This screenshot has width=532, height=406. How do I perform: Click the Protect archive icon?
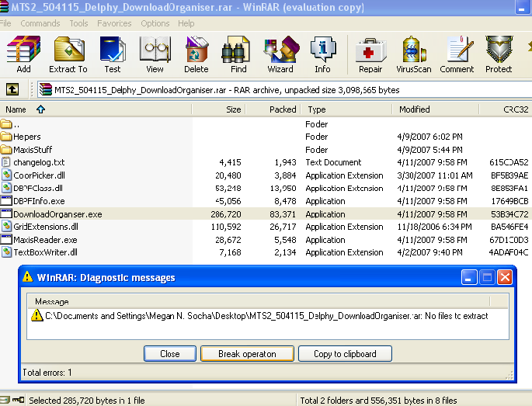coord(499,54)
